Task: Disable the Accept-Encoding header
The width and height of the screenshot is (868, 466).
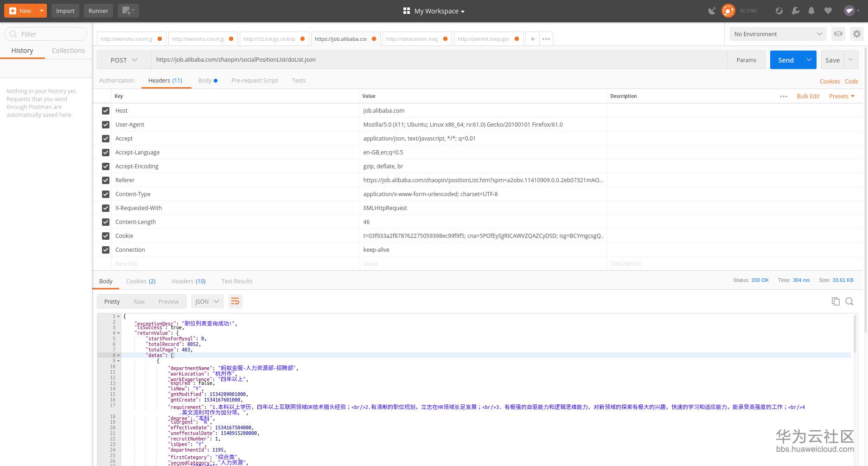Action: click(106, 166)
